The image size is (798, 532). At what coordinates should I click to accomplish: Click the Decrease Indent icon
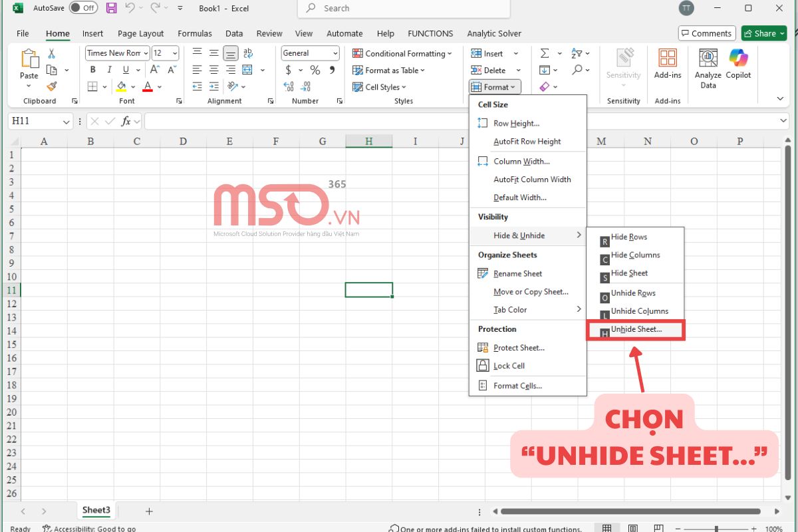coord(198,86)
